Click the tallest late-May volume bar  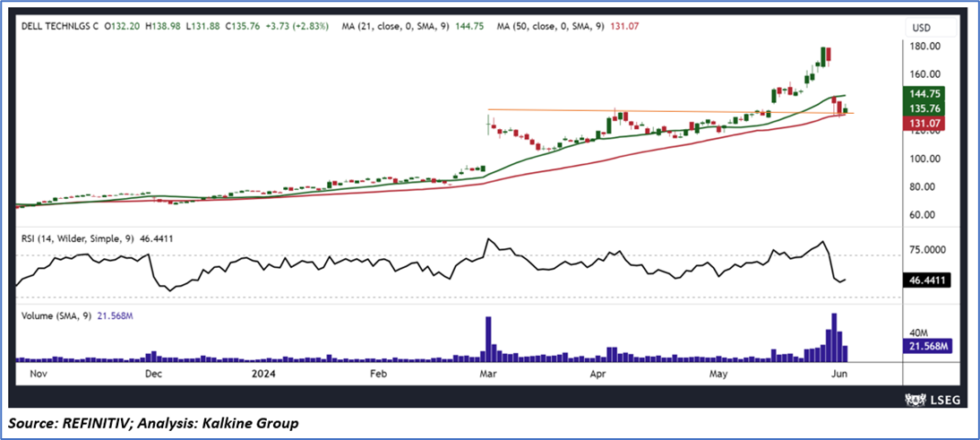[834, 338]
